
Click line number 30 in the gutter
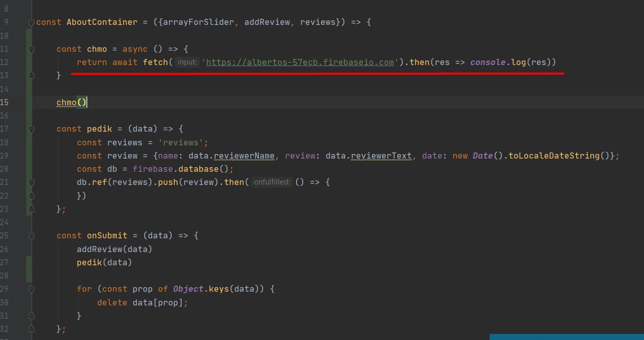(x=5, y=302)
